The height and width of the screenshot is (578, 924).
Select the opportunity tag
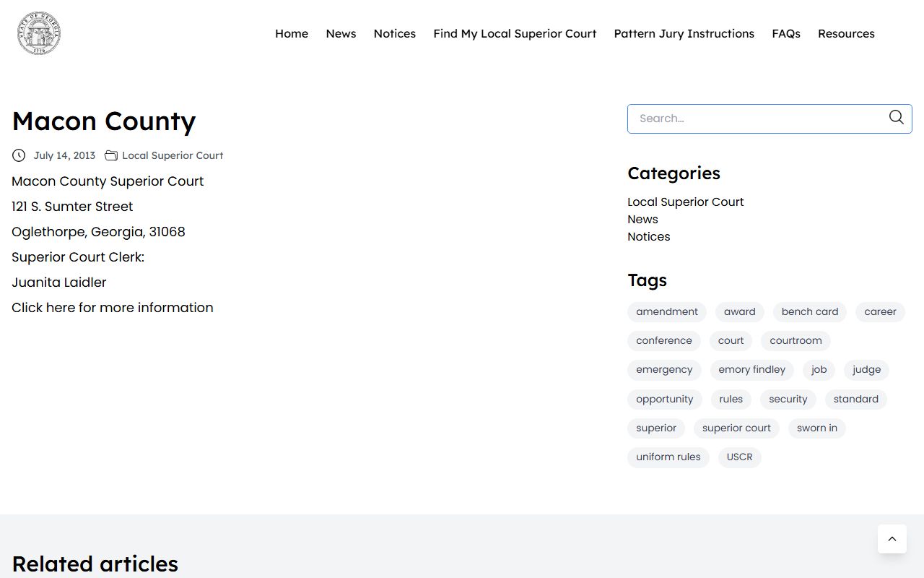pyautogui.click(x=665, y=400)
